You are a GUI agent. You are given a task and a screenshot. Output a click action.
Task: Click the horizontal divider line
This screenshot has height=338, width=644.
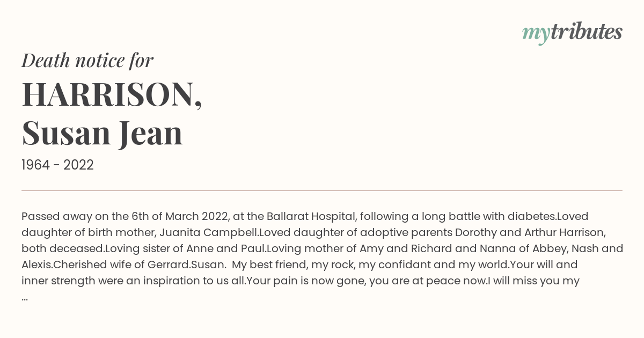[x=322, y=190]
